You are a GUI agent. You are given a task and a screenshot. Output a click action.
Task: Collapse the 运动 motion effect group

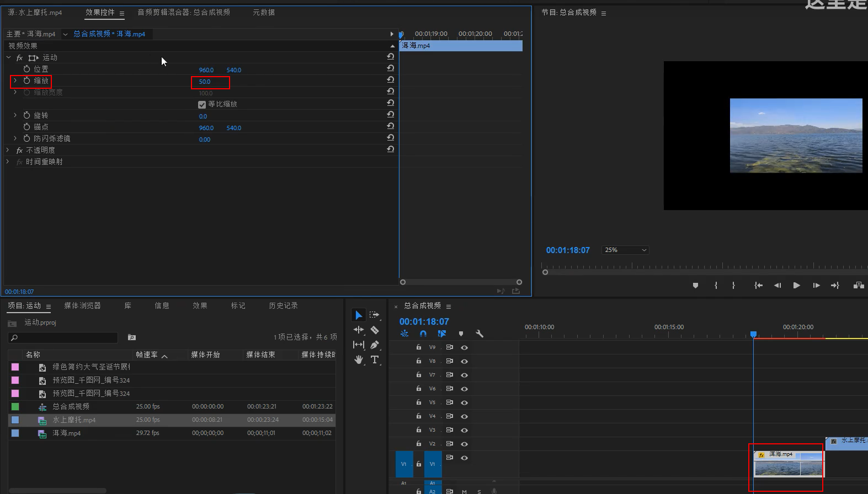pyautogui.click(x=8, y=57)
